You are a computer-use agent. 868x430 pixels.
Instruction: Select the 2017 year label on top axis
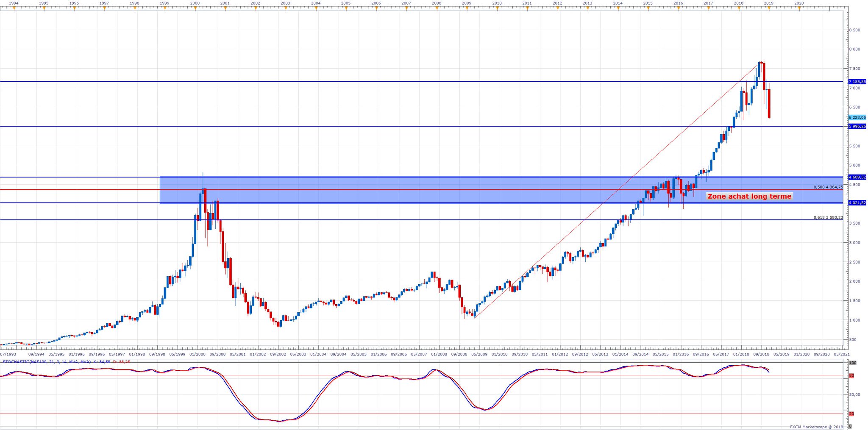coord(708,3)
